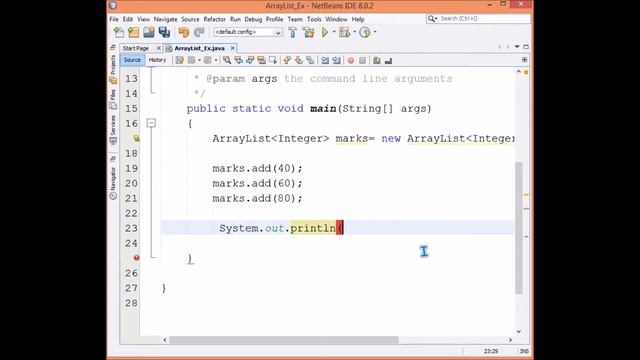The height and width of the screenshot is (360, 640).
Task: Click the Build Project hammer icon
Action: coord(293,32)
